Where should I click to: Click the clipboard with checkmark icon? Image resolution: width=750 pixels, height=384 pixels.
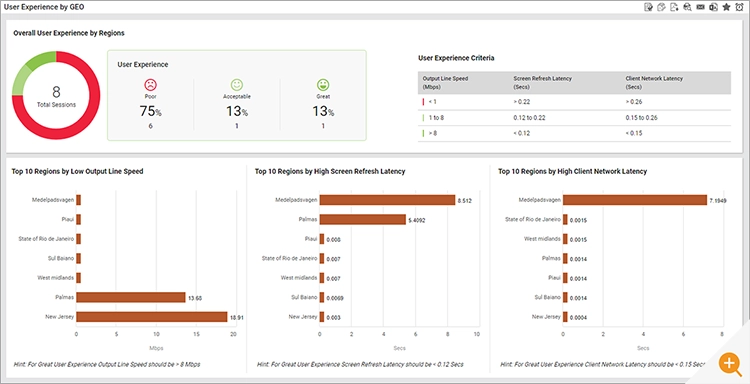pyautogui.click(x=649, y=7)
